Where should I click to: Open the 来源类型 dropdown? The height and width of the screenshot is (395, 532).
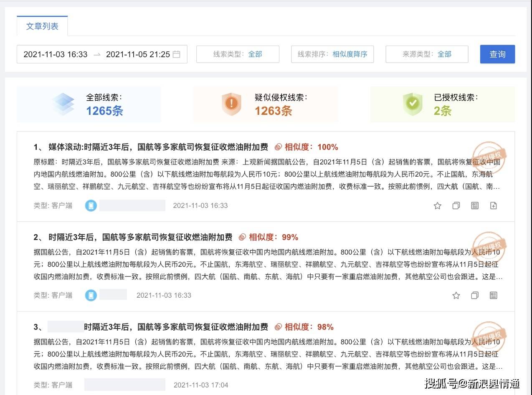pos(427,54)
